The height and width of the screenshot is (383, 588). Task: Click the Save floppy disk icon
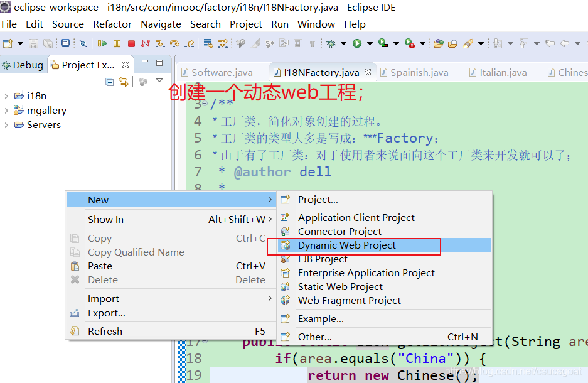[33, 43]
